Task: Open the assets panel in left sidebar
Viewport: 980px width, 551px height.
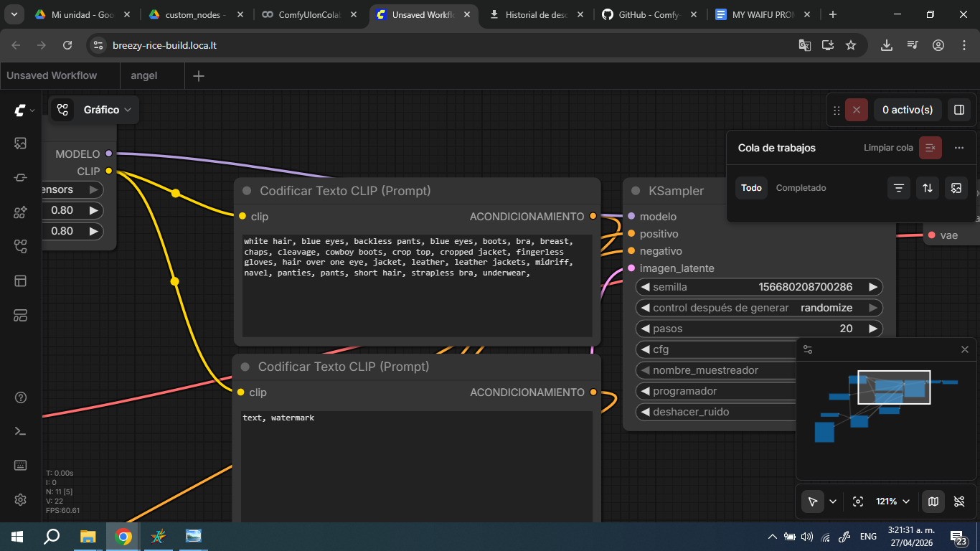Action: pyautogui.click(x=21, y=143)
